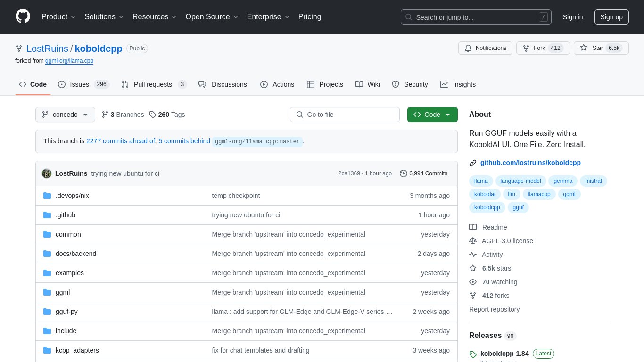Open the concedo branch dropdown
The image size is (644, 362).
65,115
